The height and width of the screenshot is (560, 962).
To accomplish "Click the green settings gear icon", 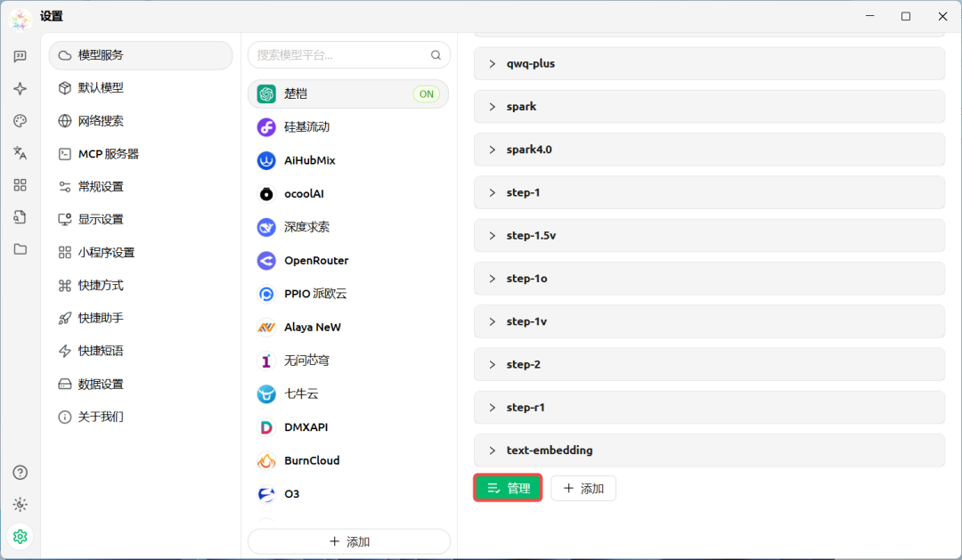I will click(20, 537).
